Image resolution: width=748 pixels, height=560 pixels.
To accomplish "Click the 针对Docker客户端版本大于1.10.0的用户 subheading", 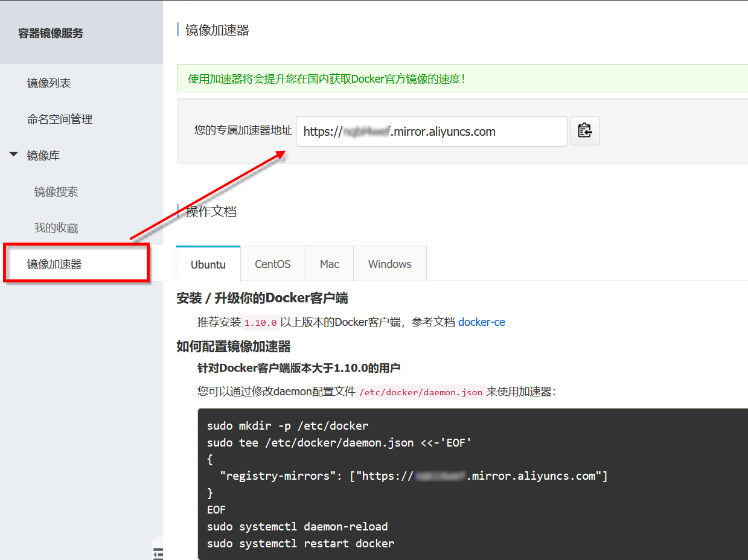I will [299, 368].
